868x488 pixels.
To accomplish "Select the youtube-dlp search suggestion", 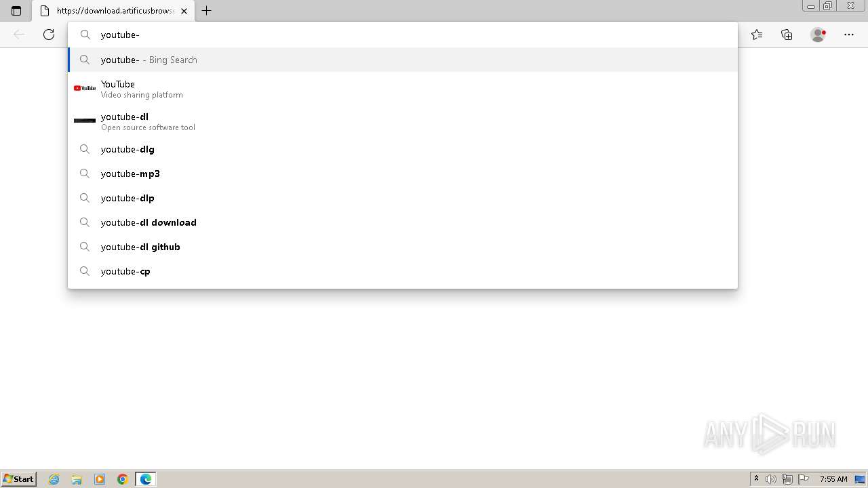I will click(403, 198).
